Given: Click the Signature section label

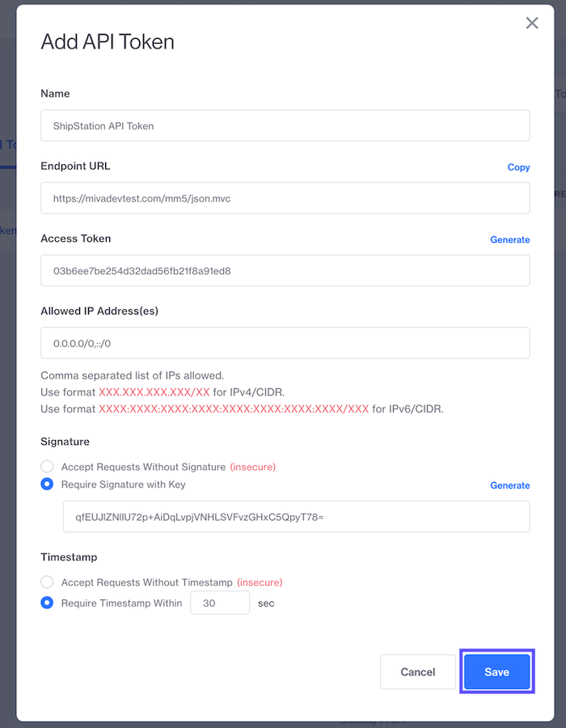Looking at the screenshot, I should click(x=65, y=442).
